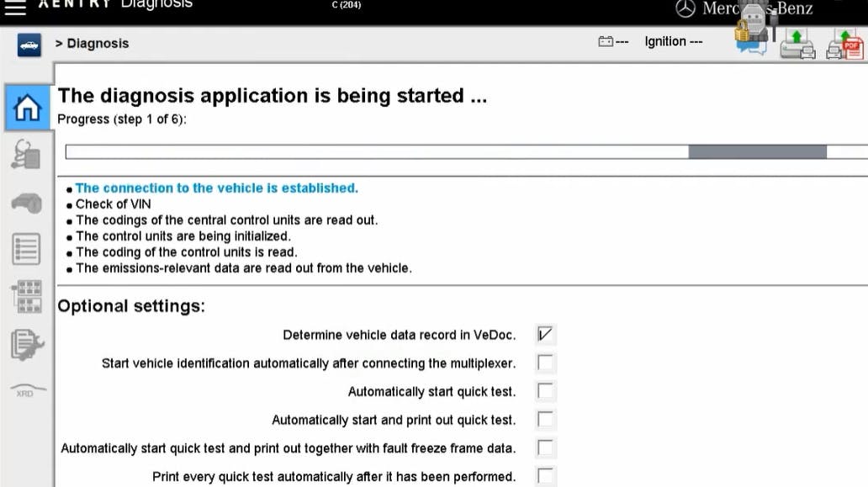Click 'The connection to the vehicle is established.'
The height and width of the screenshot is (487, 868).
click(217, 188)
